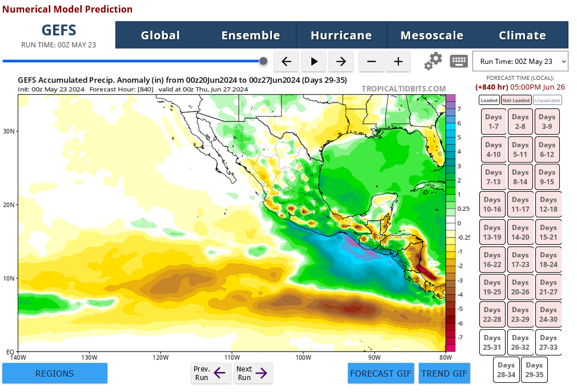Screen dimensions: 577x392
Task: Select forecast Days 17-23
Action: click(520, 260)
